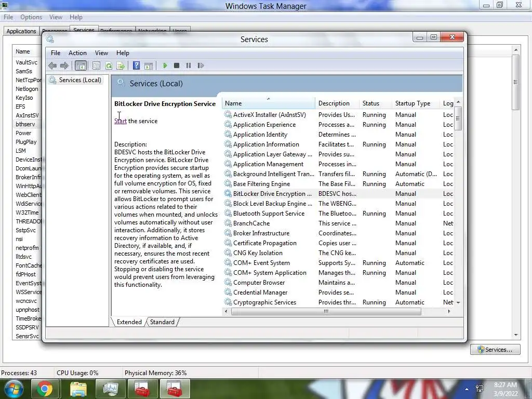This screenshot has height=399, width=532.
Task: Click the services list scroll-down arrow
Action: pyautogui.click(x=458, y=302)
